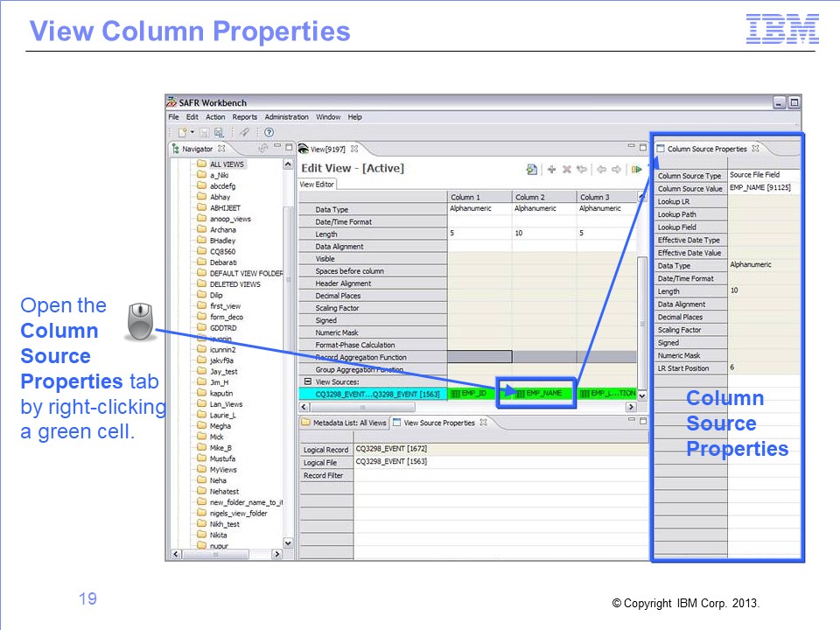
Task: Close the View[9197] editor tab
Action: pos(354,149)
